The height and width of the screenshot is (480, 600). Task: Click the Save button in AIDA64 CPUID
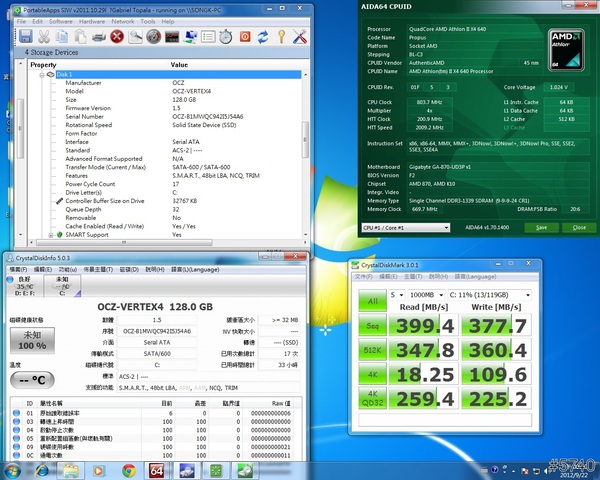coord(541,228)
